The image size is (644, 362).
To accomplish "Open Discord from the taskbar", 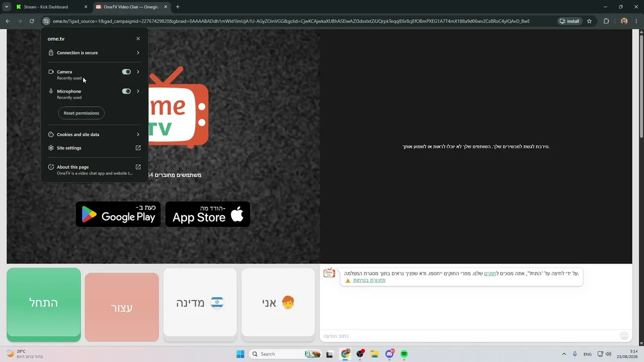I will pyautogui.click(x=389, y=354).
